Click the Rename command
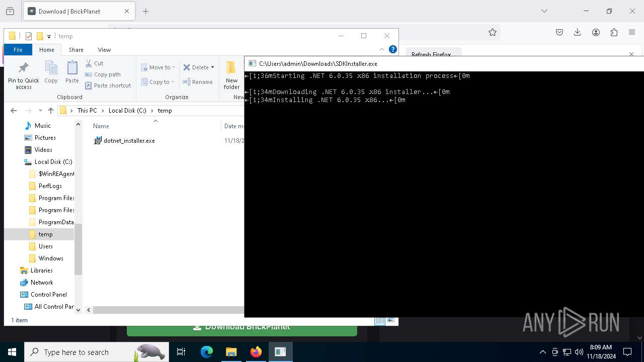The width and height of the screenshot is (644, 362). 198,82
